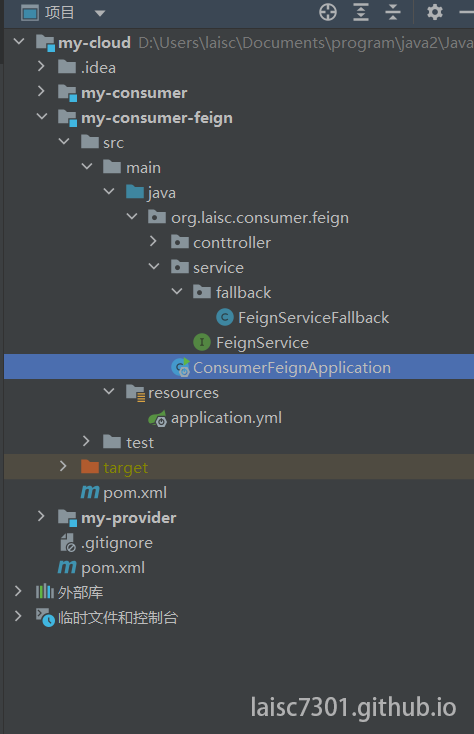474x734 pixels.
Task: Collapse the fallback package
Action: click(x=177, y=291)
